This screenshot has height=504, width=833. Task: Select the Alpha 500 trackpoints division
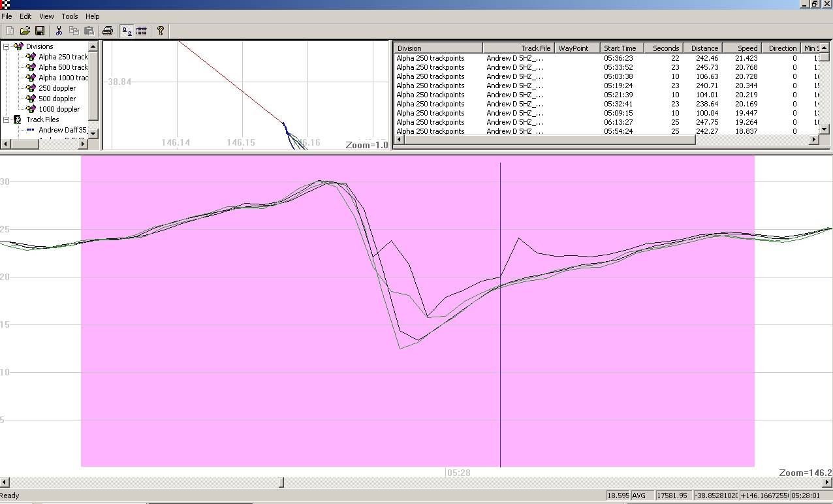tap(63, 67)
